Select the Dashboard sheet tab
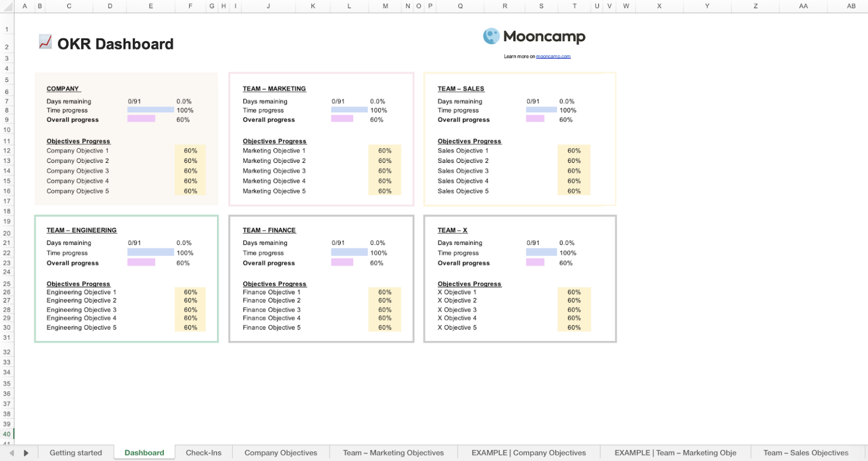Image resolution: width=868 pixels, height=461 pixels. [144, 453]
